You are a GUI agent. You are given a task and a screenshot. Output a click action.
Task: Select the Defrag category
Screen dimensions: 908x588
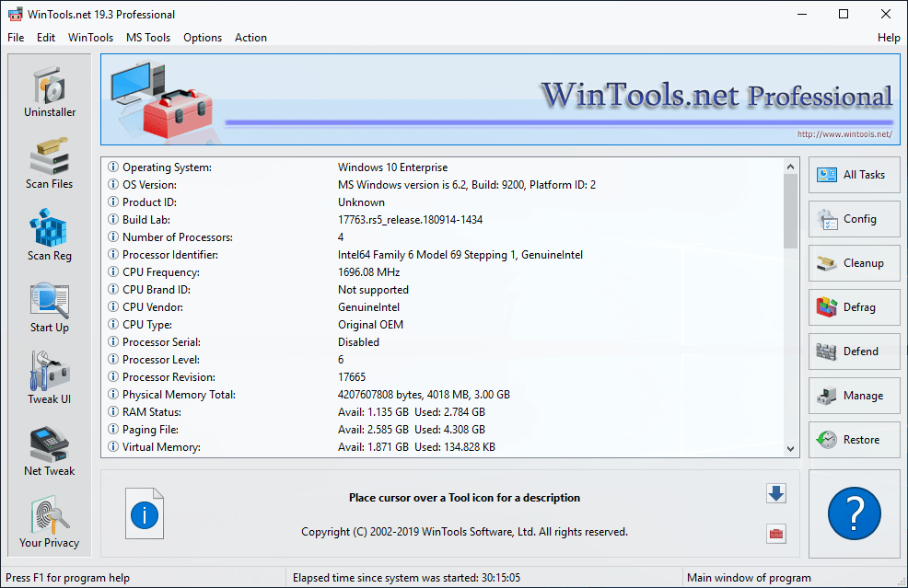point(855,307)
